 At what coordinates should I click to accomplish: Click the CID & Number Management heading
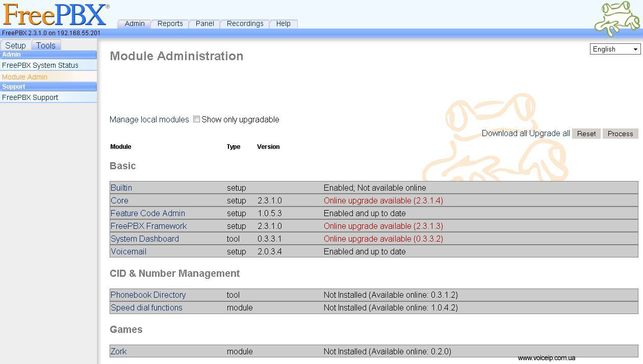click(x=175, y=273)
